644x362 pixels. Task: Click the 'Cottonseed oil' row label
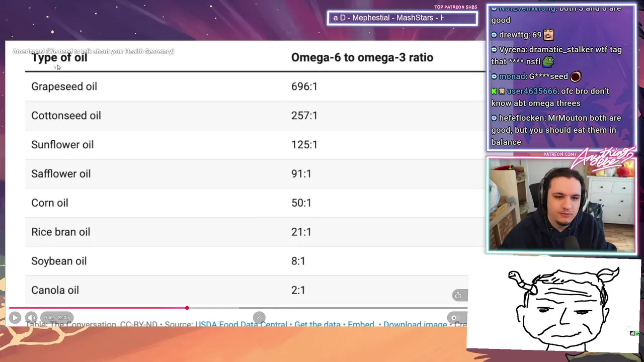[66, 116]
